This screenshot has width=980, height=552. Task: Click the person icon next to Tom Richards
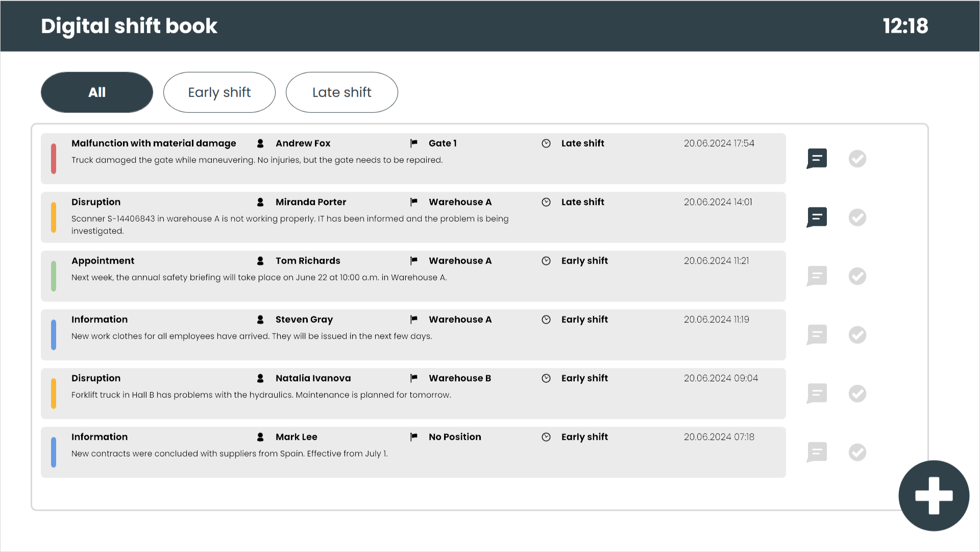point(260,260)
